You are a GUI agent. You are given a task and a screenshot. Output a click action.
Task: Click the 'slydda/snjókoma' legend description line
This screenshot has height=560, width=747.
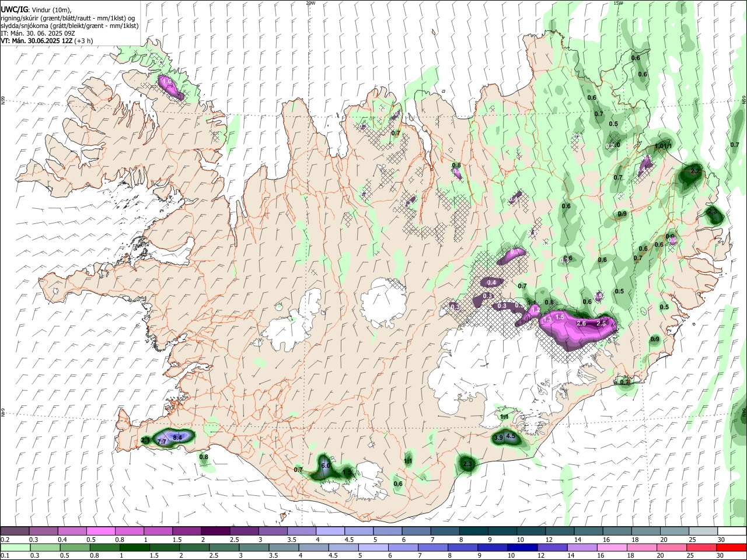tap(69, 26)
